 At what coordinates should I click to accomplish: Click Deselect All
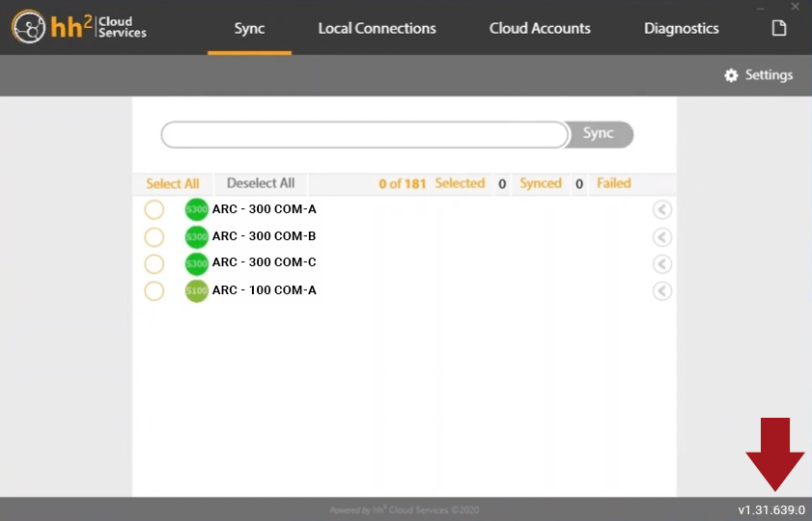click(261, 183)
